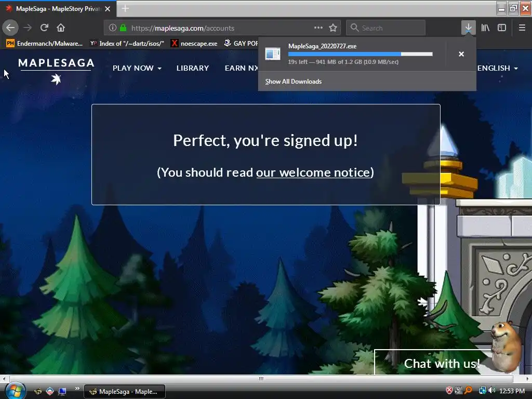Image resolution: width=532 pixels, height=399 pixels.
Task: Launch the second quick launch icon
Action: pos(50,391)
